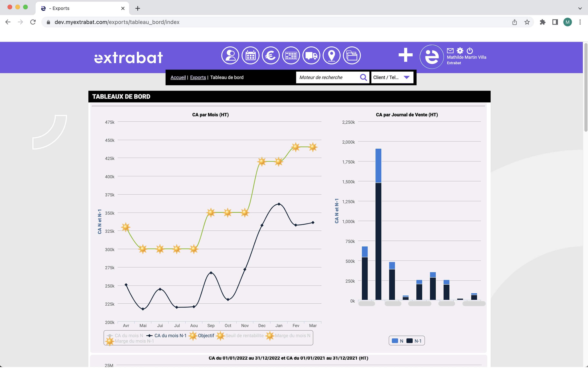Click the tallest bar in journal chart
The height and width of the screenshot is (368, 588).
[x=378, y=224]
